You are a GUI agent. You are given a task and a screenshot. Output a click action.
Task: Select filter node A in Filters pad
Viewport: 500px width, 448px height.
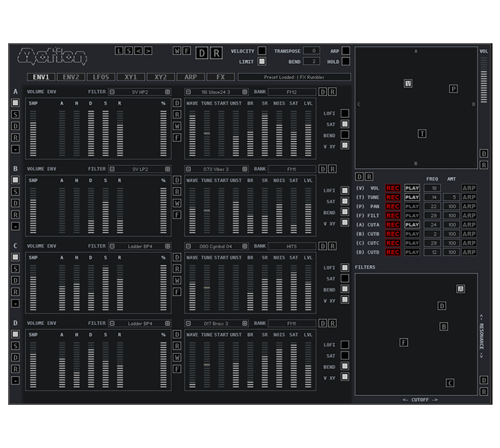[x=460, y=289]
